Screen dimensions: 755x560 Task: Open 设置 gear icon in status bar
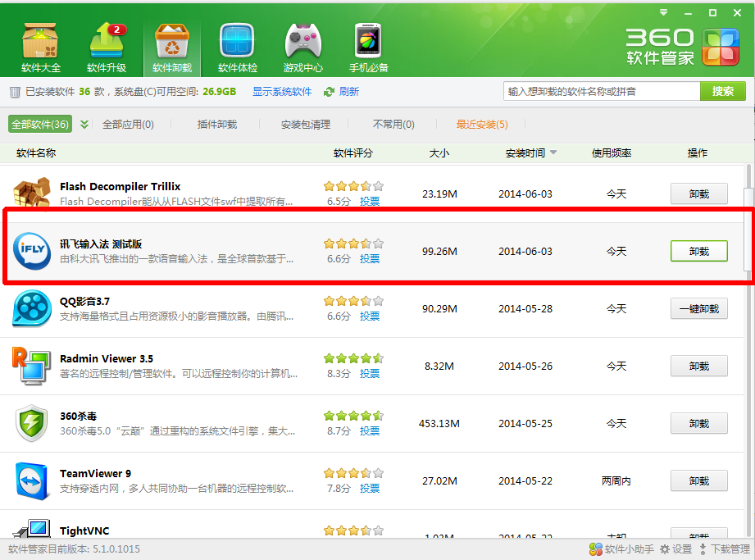[x=665, y=549]
